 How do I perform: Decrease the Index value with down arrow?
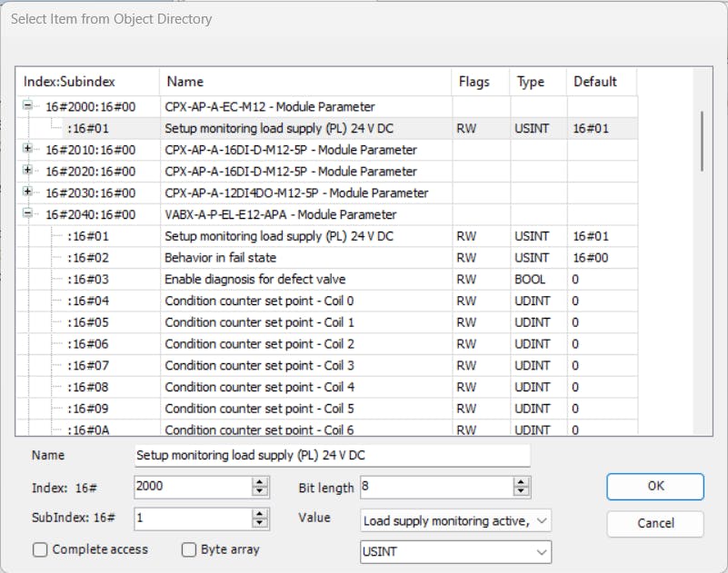[260, 492]
